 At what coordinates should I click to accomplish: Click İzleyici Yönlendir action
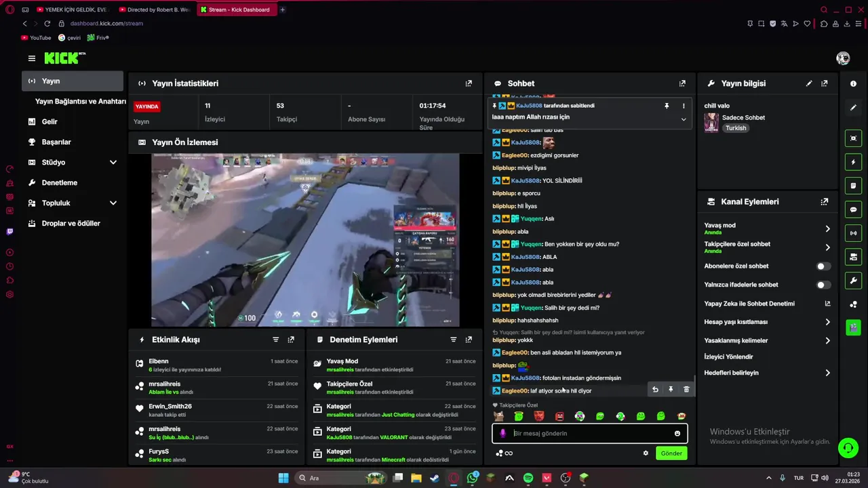pyautogui.click(x=728, y=357)
